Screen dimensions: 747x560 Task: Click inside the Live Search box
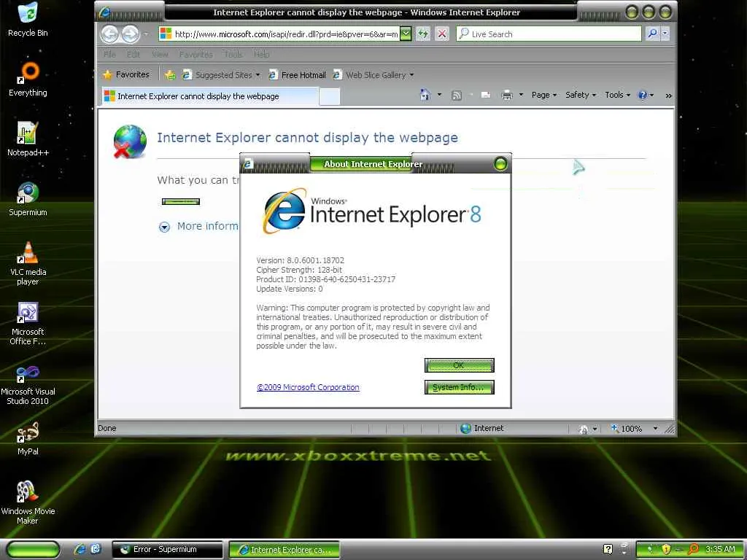549,34
